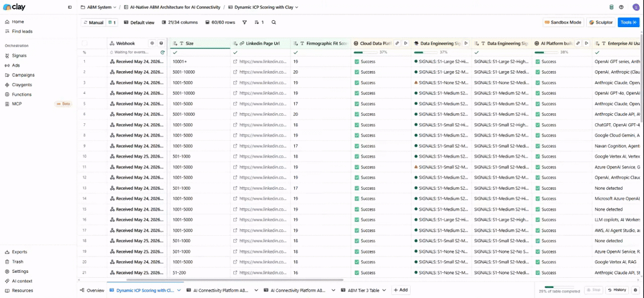Open Claygents from the sidebar
Viewport: 644px width, 298px height.
22,84
